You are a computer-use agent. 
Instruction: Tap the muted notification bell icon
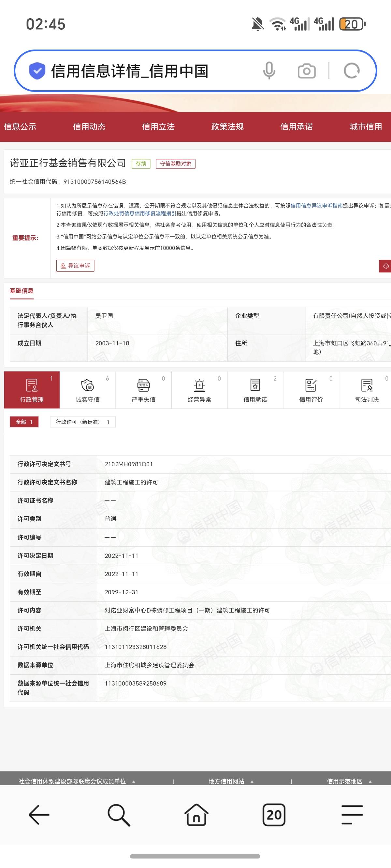[258, 24]
